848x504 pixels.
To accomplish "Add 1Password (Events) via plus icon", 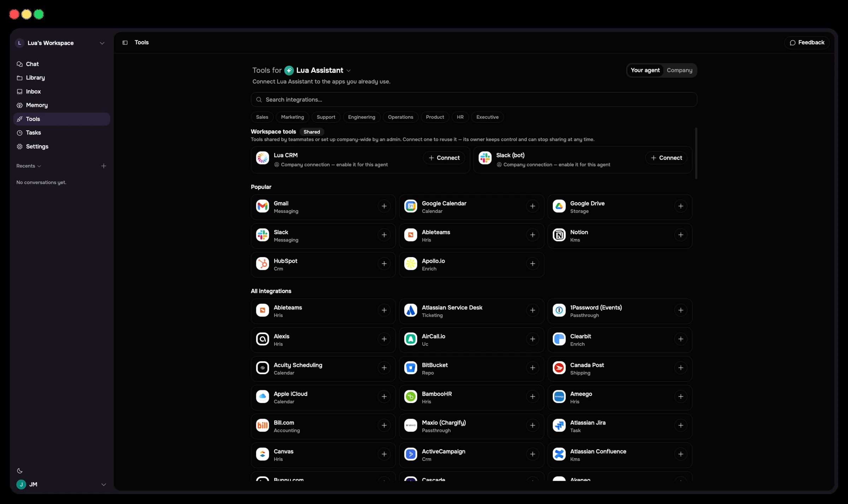I will coord(681,310).
